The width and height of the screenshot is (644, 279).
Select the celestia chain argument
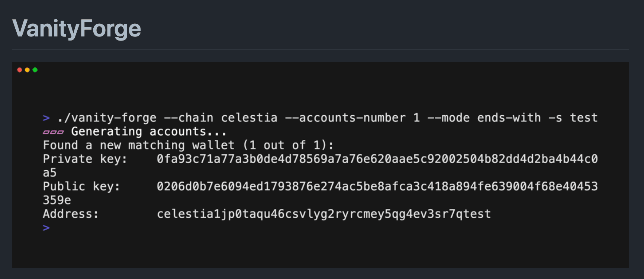point(249,118)
